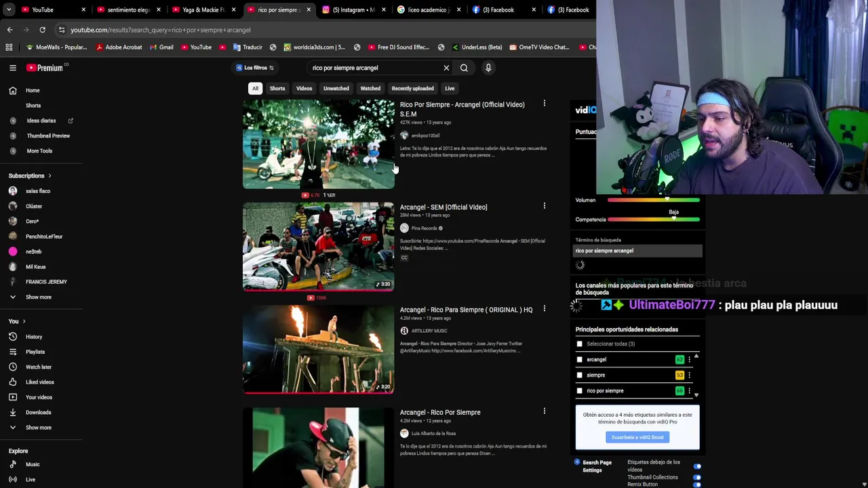Open Liked videos in the sidebar
868x488 pixels.
tap(41, 382)
